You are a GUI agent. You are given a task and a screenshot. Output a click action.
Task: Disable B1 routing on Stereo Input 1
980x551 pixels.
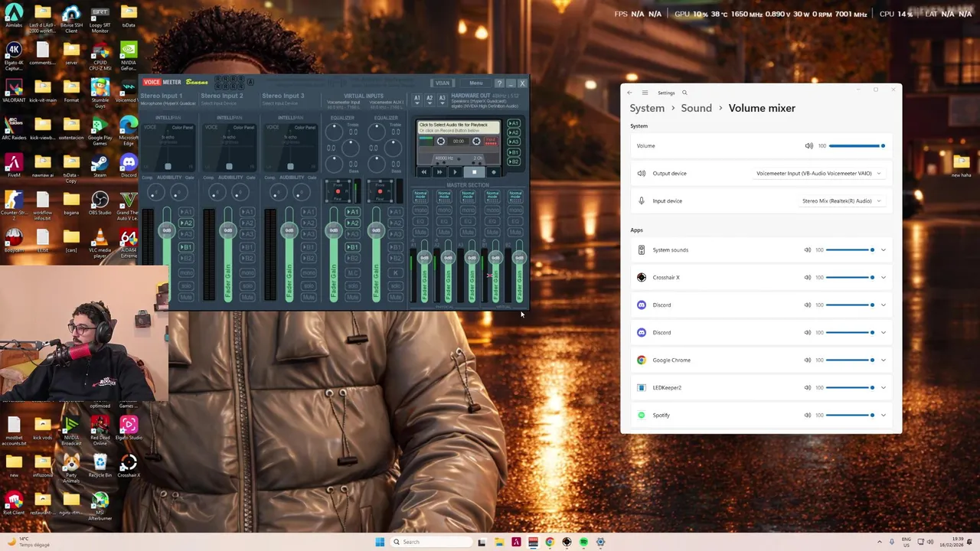[186, 246]
